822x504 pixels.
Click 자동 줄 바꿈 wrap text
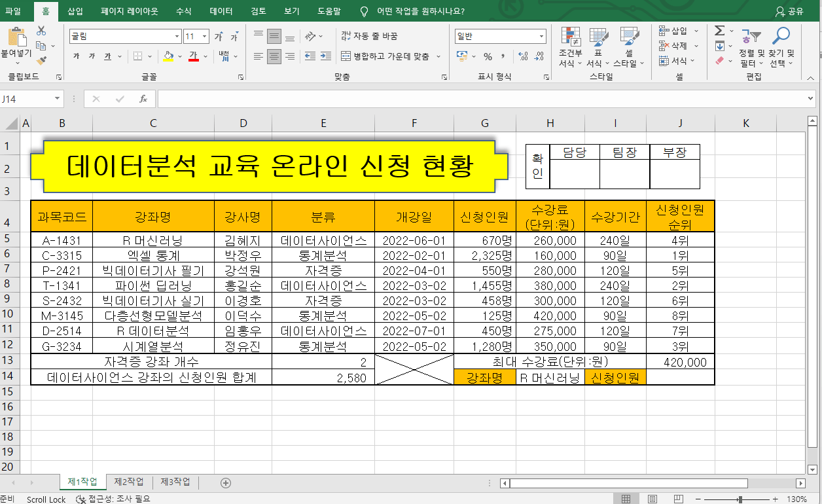pos(369,36)
